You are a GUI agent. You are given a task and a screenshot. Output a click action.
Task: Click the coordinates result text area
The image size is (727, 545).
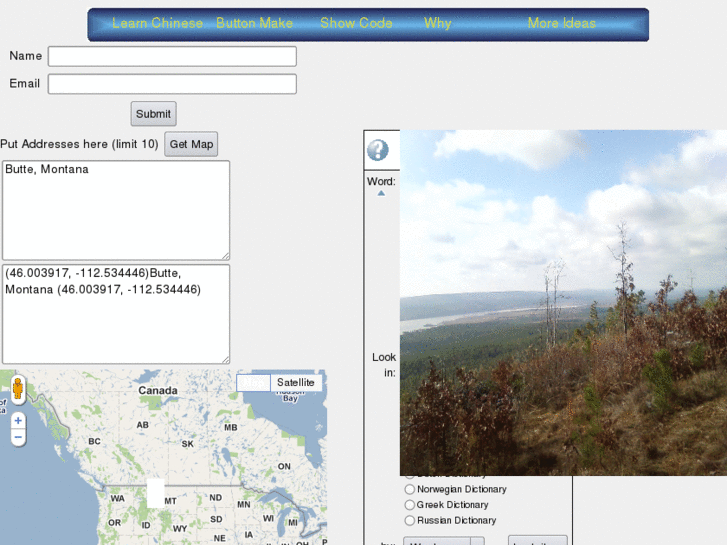tap(116, 314)
